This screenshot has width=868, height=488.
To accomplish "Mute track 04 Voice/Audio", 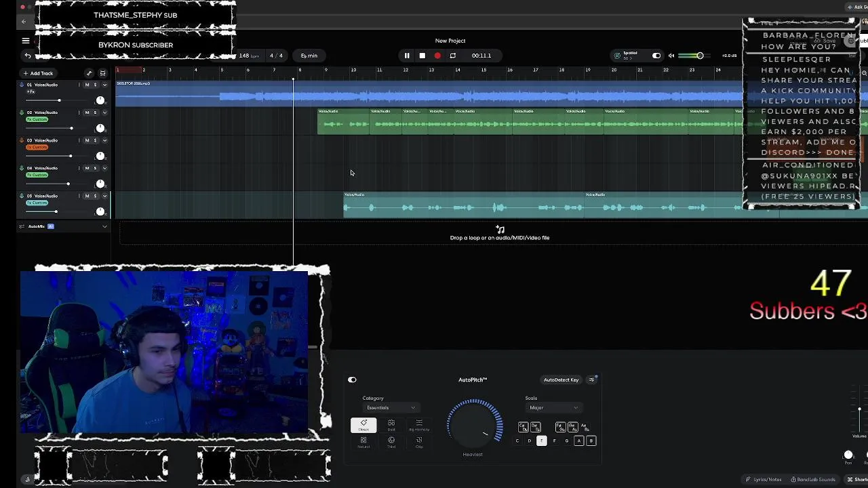I will click(x=87, y=168).
